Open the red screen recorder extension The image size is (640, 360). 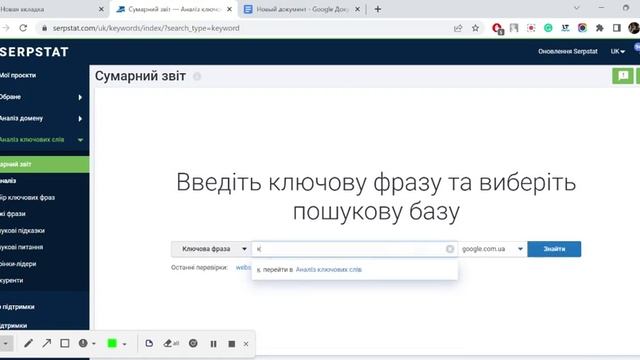[x=531, y=28]
